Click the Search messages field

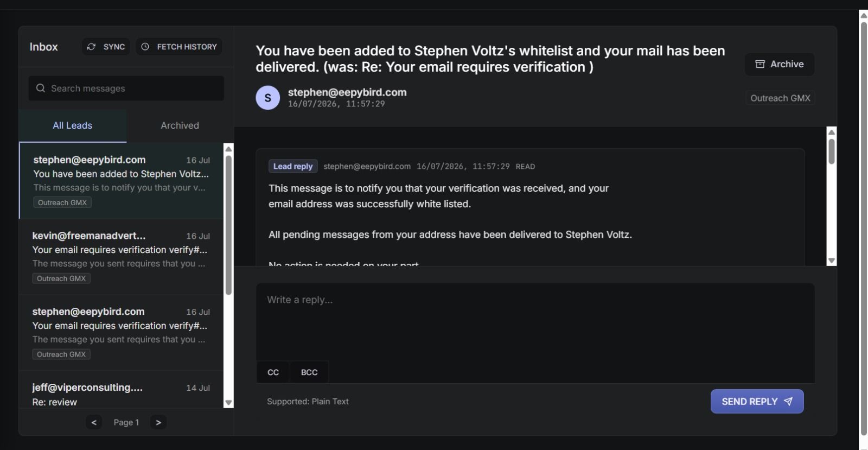[126, 88]
